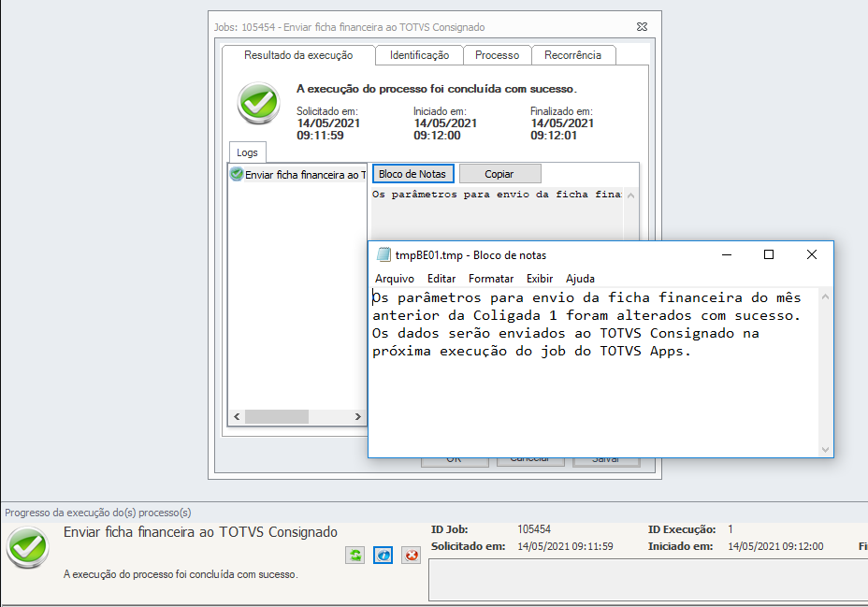Click the empty box in progress panel
Screen dimensions: 868x607
click(x=648, y=579)
